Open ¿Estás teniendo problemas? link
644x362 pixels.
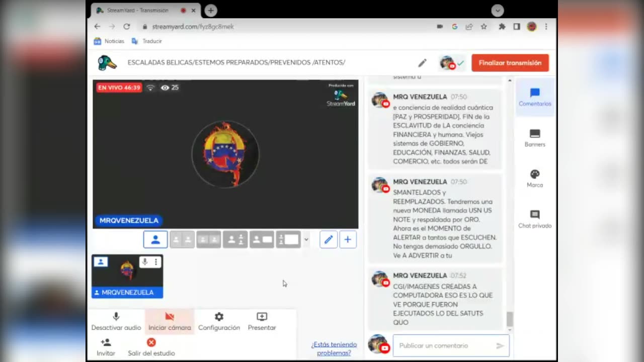(334, 348)
